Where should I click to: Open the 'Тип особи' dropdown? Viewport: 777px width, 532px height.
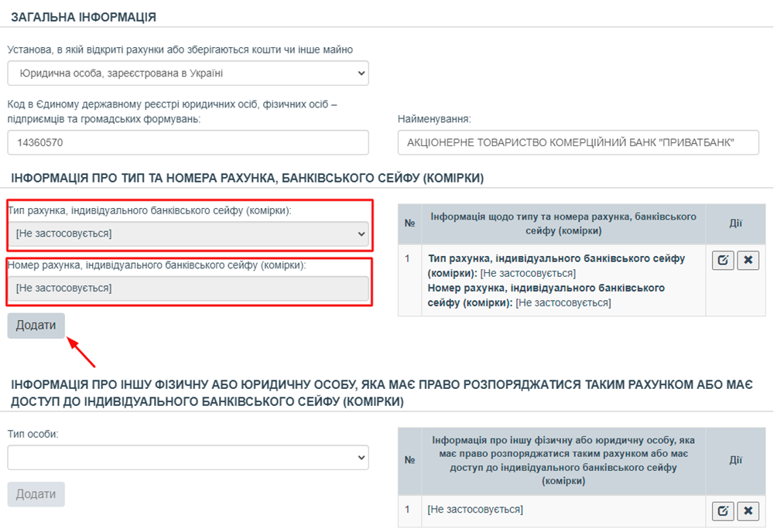188,458
